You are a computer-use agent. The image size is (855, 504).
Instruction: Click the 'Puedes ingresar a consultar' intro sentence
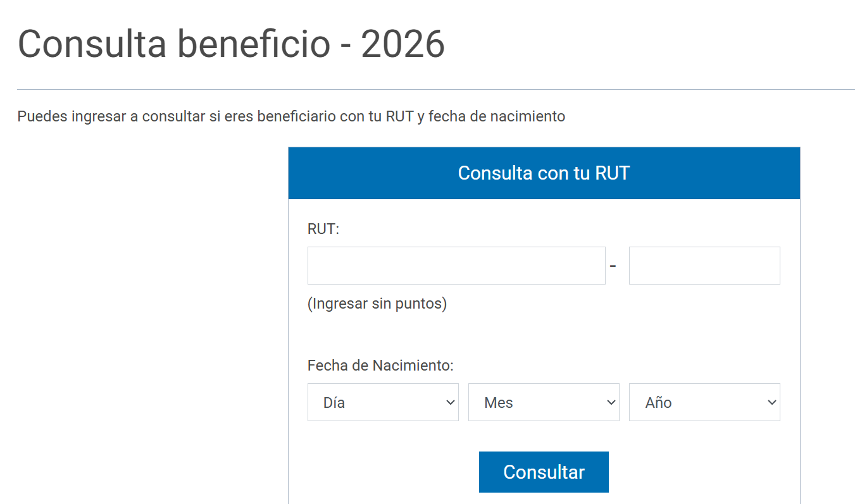point(291,116)
